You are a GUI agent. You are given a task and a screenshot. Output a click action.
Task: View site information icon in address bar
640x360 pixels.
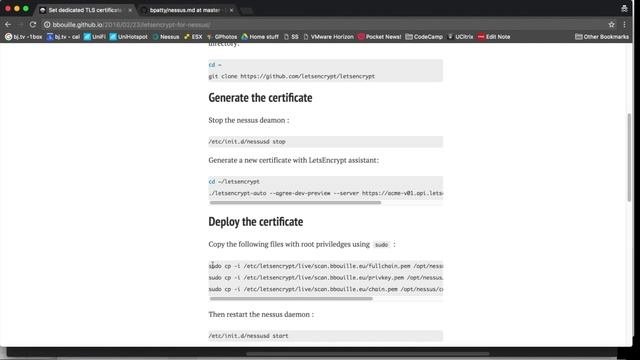pos(47,24)
